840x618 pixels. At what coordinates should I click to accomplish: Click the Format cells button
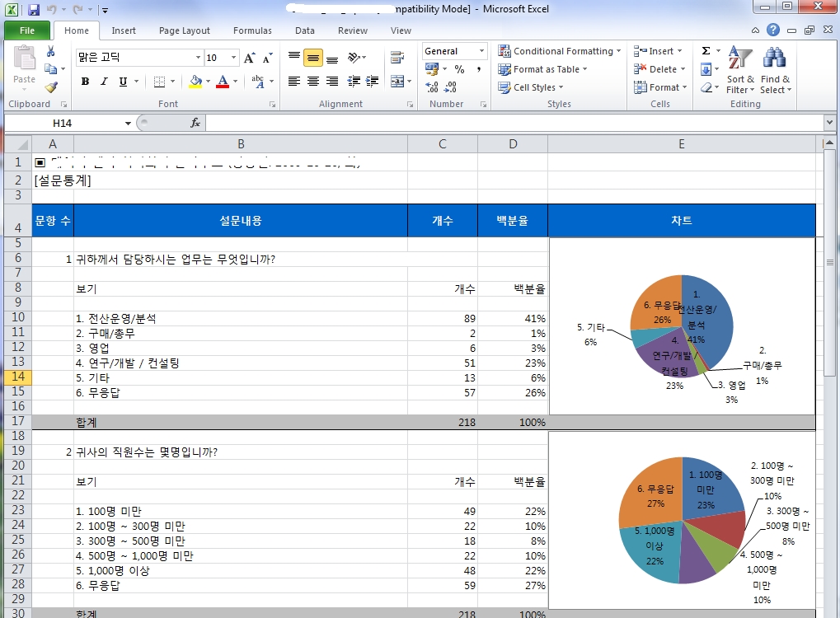click(x=660, y=87)
